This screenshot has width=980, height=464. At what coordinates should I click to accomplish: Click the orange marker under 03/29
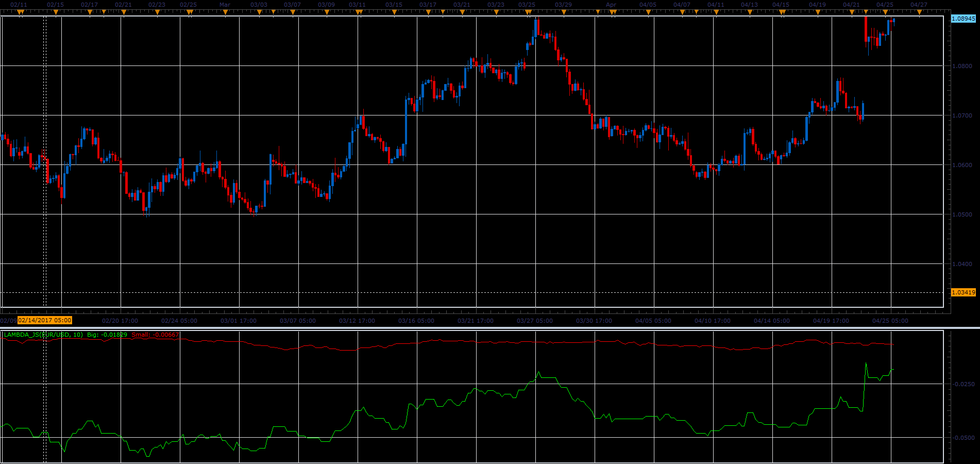[x=563, y=12]
